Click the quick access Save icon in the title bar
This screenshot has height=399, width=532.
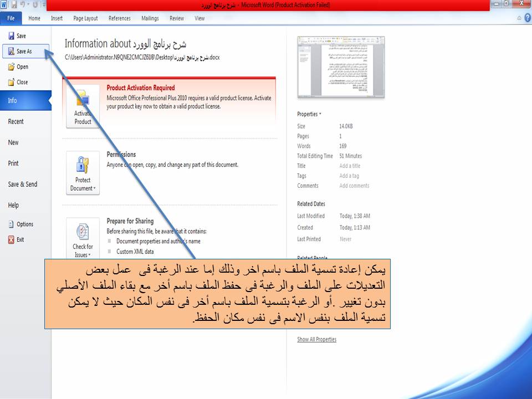point(14,5)
